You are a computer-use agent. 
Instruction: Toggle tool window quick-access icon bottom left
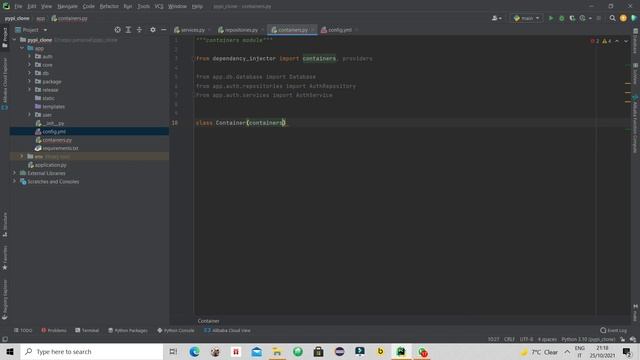pyautogui.click(x=5, y=339)
